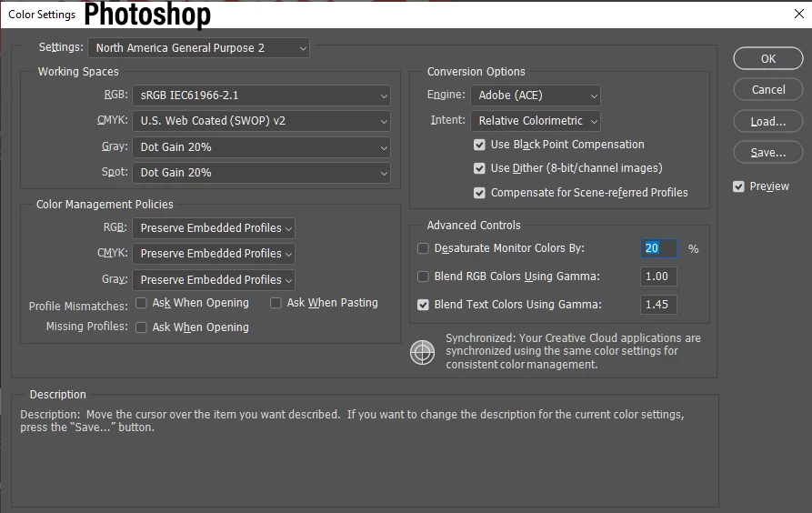812x513 pixels.
Task: Click the Description section heading
Action: 57,395
